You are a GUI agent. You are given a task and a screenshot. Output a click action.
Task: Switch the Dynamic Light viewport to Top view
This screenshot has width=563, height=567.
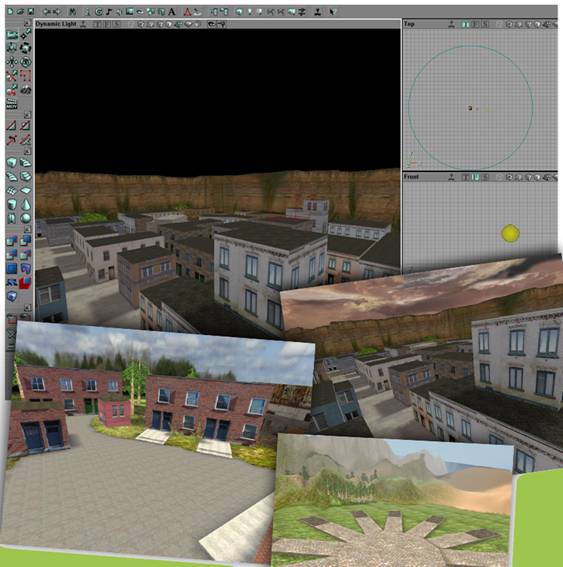(97, 24)
